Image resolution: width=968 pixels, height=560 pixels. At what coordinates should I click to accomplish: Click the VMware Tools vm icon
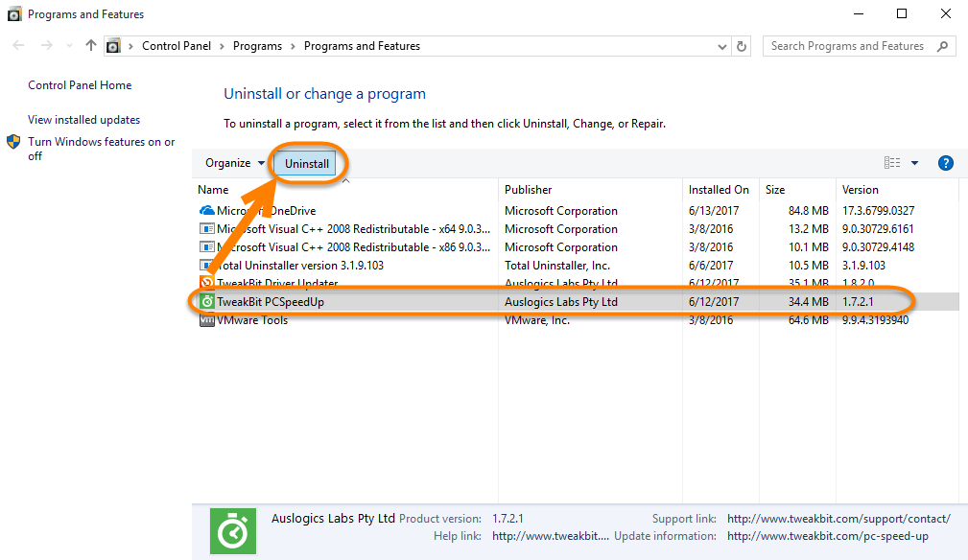207,320
